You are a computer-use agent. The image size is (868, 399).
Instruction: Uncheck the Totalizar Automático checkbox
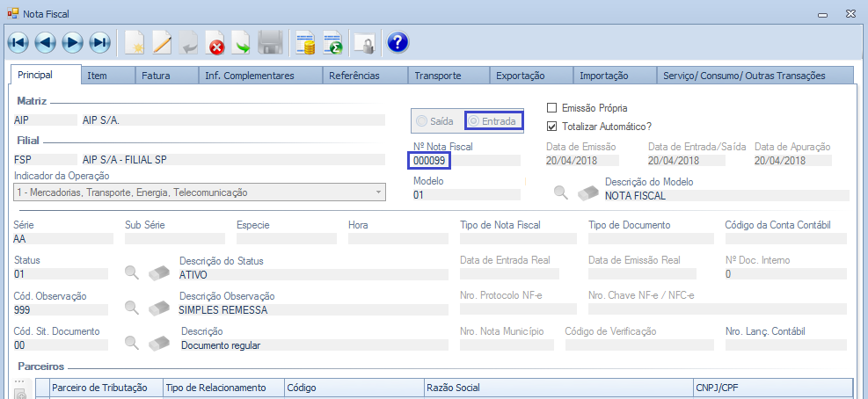click(x=551, y=127)
